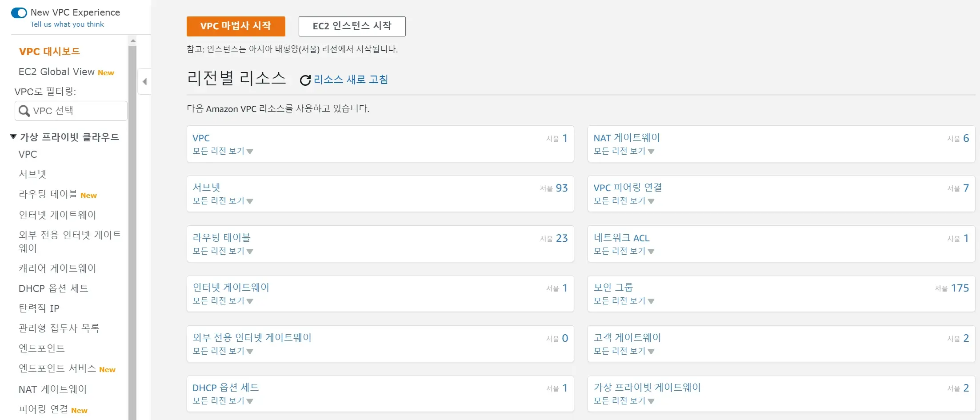Click the magnifier icon in VPC filter box
The image size is (980, 420).
pyautogui.click(x=24, y=111)
